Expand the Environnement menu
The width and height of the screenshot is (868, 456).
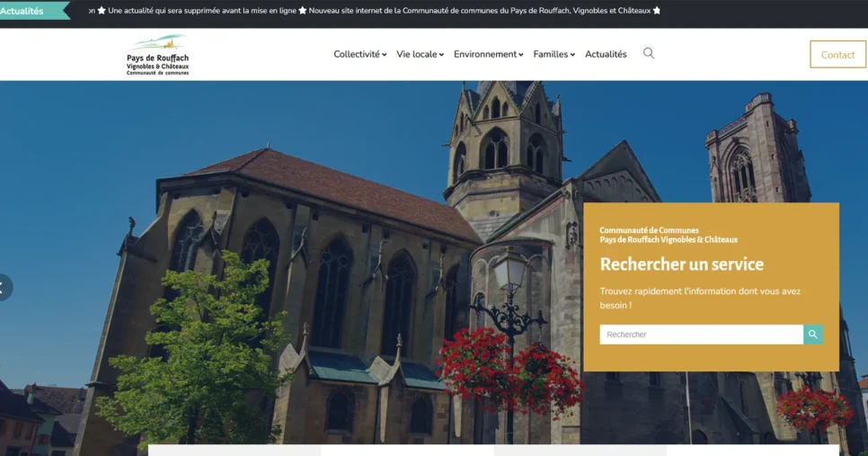[x=488, y=54]
